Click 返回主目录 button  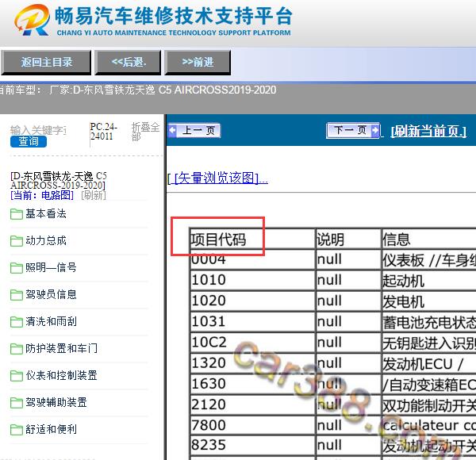point(46,62)
